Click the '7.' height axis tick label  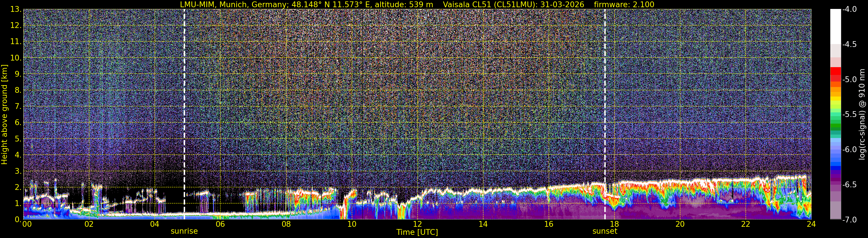pyautogui.click(x=18, y=106)
